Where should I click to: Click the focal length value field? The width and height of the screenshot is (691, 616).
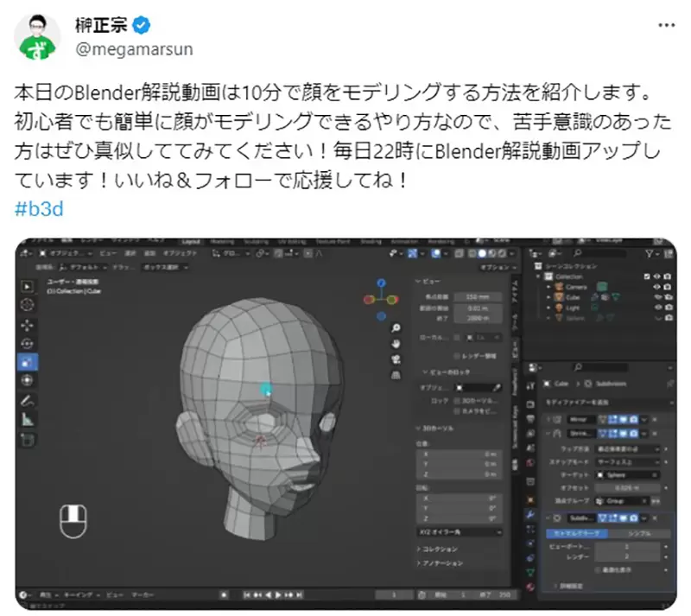478,296
